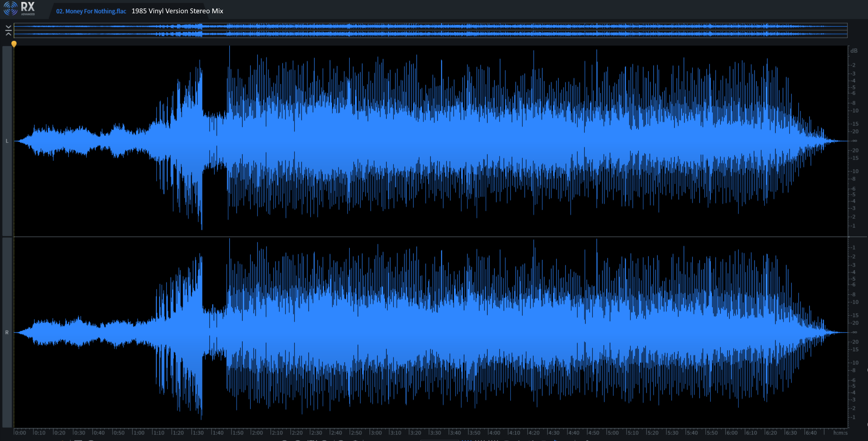868x441 pixels.
Task: Click the 1:00 mark on time ruler
Action: [x=139, y=433]
